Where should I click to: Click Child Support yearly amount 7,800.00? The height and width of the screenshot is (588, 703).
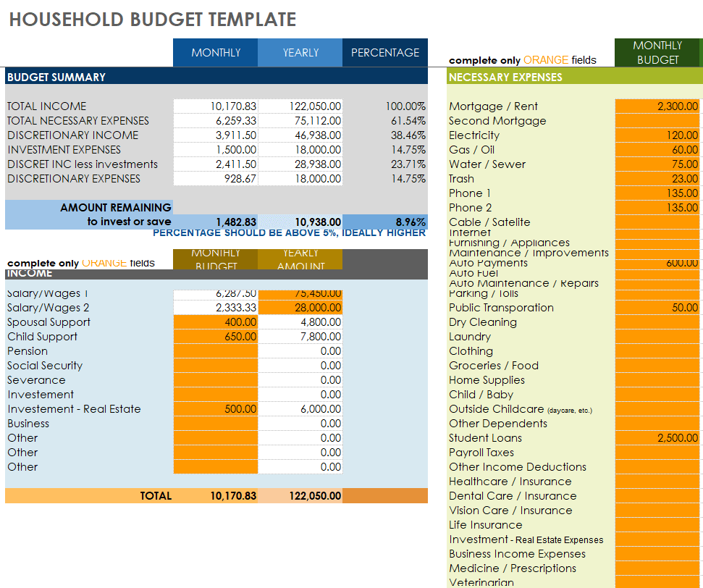300,337
